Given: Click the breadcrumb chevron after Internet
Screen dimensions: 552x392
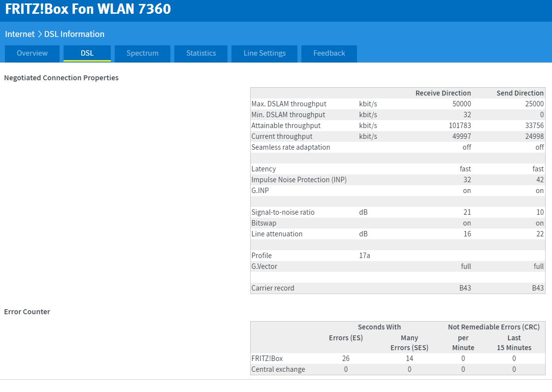Looking at the screenshot, I should (x=39, y=34).
